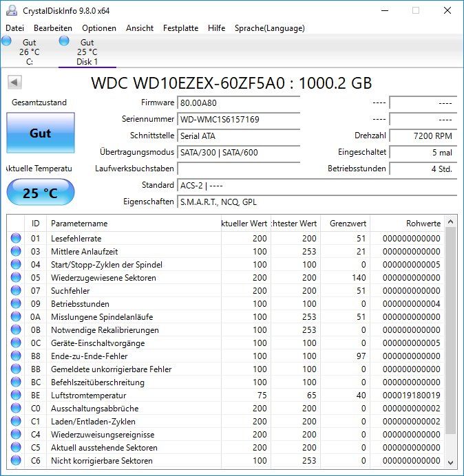The height and width of the screenshot is (476, 464).
Task: Click the Rohwerte column header
Action: click(407, 224)
